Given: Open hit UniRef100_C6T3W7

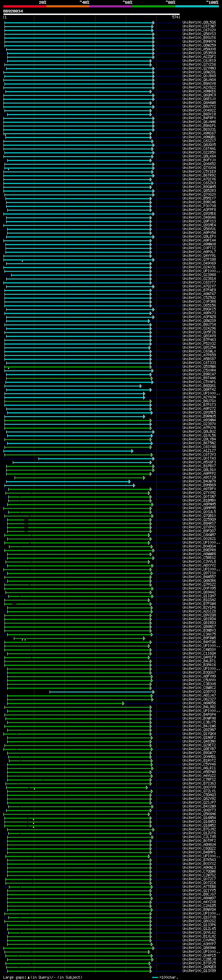Looking at the screenshot, I should [199, 26].
